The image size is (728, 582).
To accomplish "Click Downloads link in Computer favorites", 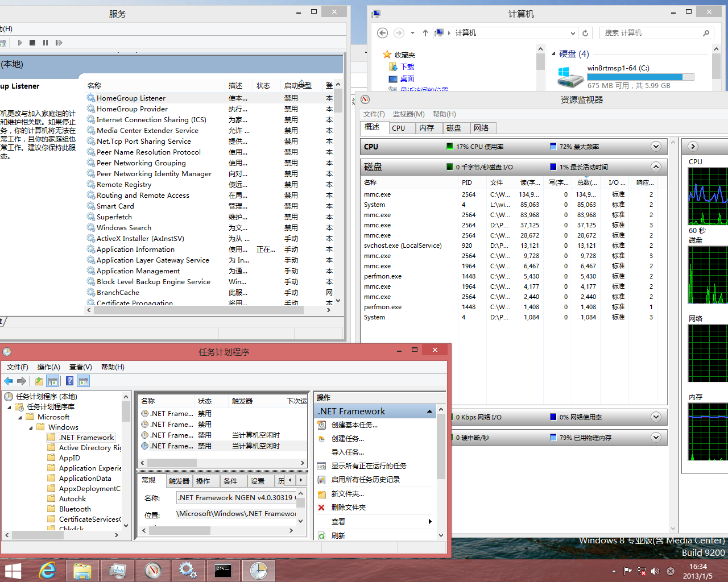I will (x=407, y=67).
